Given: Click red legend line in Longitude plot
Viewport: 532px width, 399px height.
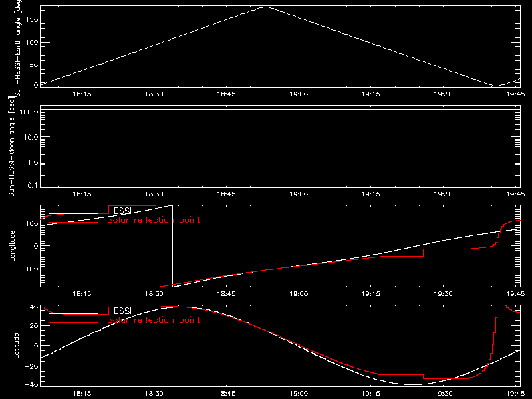Looking at the screenshot, I should [x=74, y=223].
